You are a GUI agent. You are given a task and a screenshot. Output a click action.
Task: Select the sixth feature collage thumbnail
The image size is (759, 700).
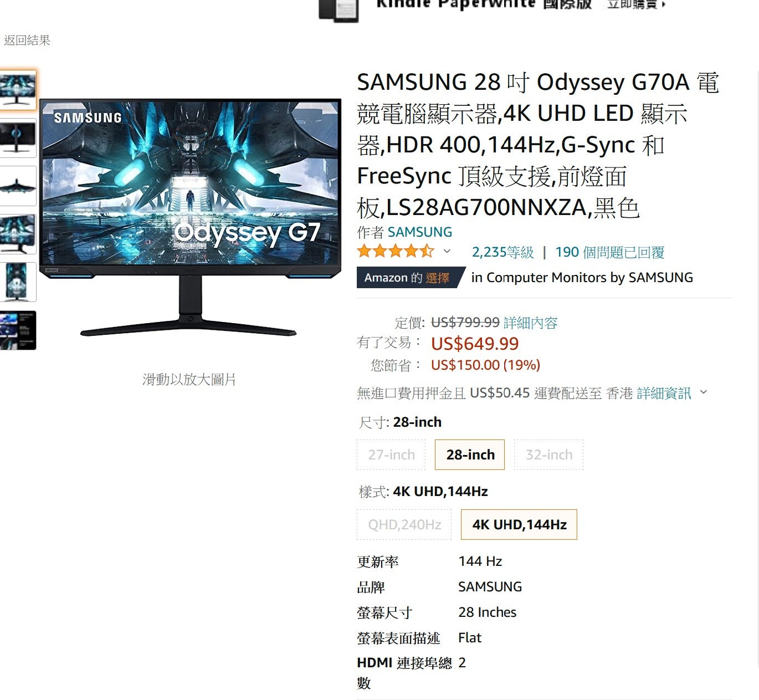pos(18,330)
